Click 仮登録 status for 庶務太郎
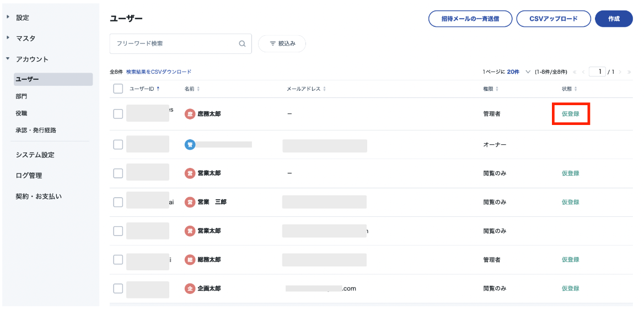 (x=571, y=114)
